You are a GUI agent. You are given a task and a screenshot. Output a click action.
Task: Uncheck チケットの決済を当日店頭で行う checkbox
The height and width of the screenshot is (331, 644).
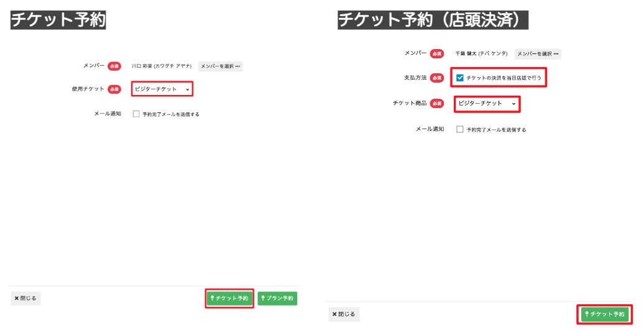[x=460, y=78]
